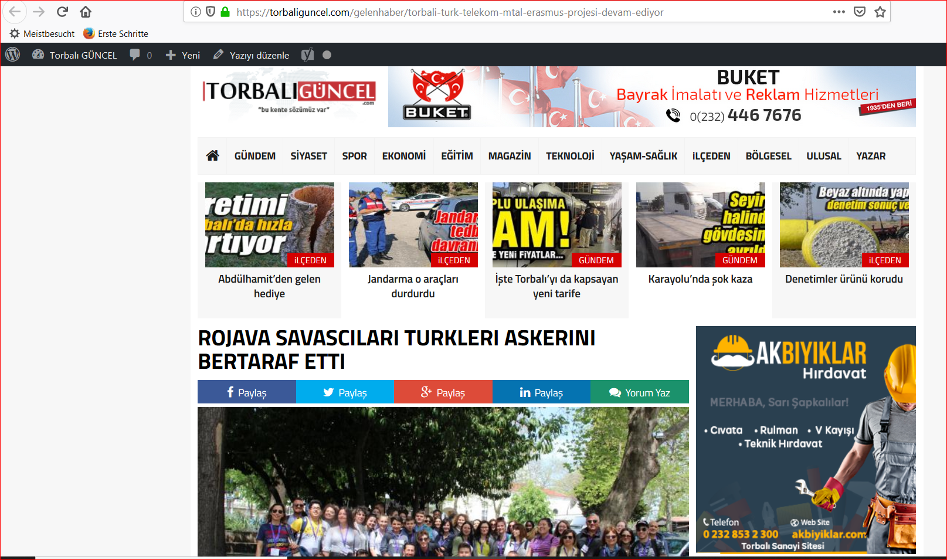
Task: Click the green padlock security icon
Action: coord(225,12)
